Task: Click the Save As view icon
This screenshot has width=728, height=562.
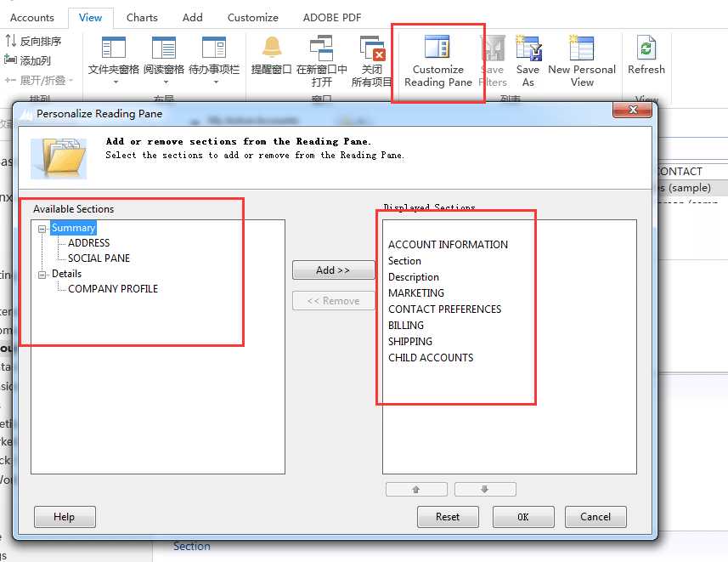Action: (x=528, y=48)
